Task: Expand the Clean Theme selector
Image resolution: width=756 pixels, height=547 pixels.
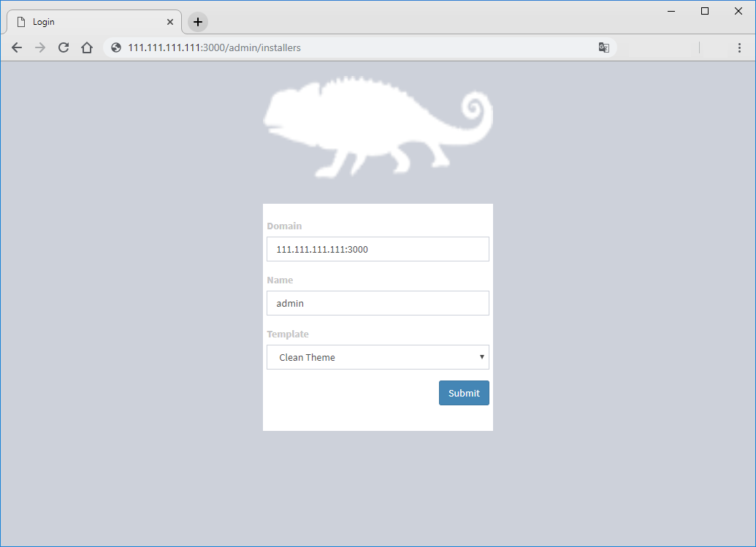Action: [x=378, y=357]
